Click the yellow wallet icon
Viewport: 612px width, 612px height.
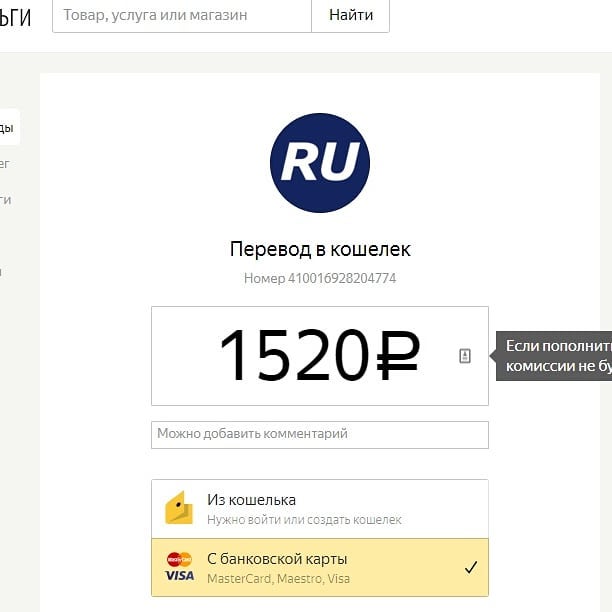point(179,507)
